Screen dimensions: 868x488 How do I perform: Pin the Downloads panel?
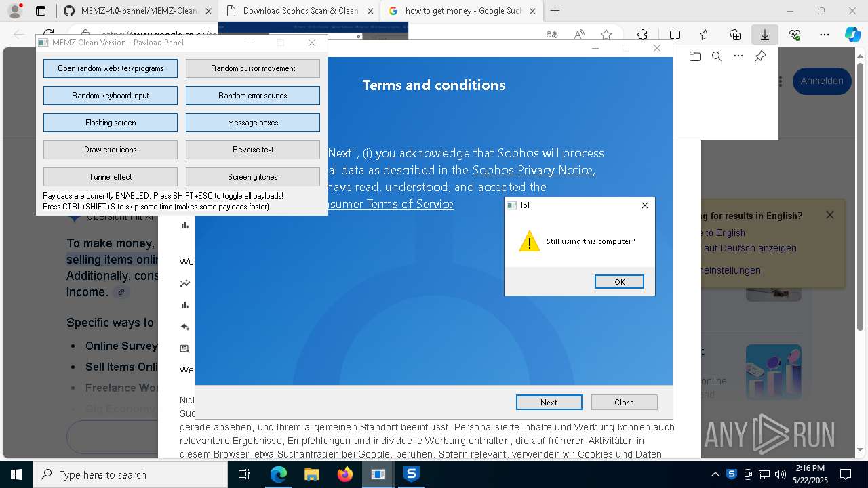point(760,56)
